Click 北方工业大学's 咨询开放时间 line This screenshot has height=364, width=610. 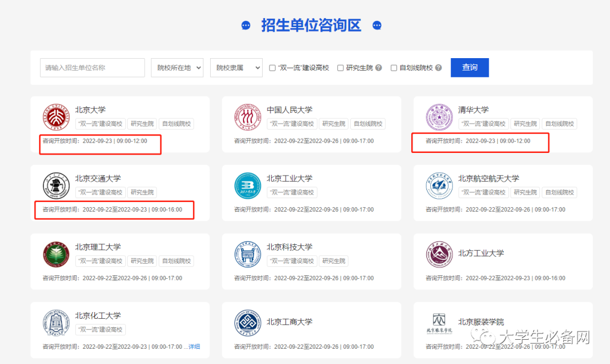[496, 278]
